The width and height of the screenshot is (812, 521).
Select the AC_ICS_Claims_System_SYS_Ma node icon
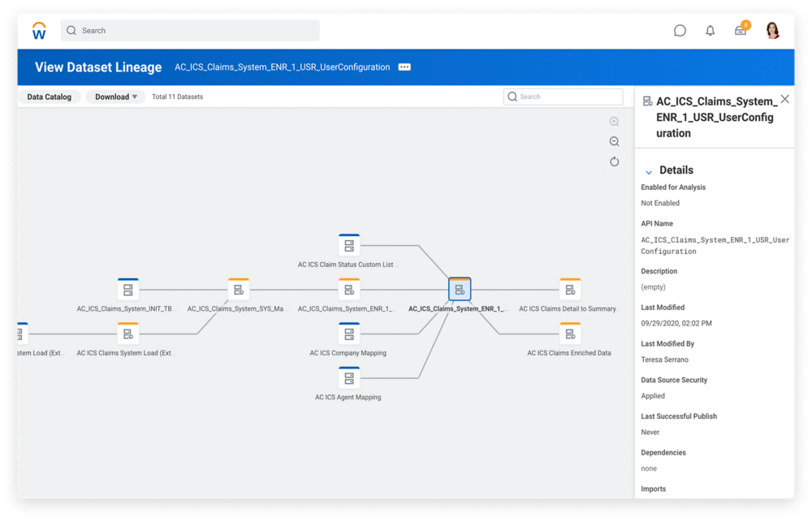239,289
